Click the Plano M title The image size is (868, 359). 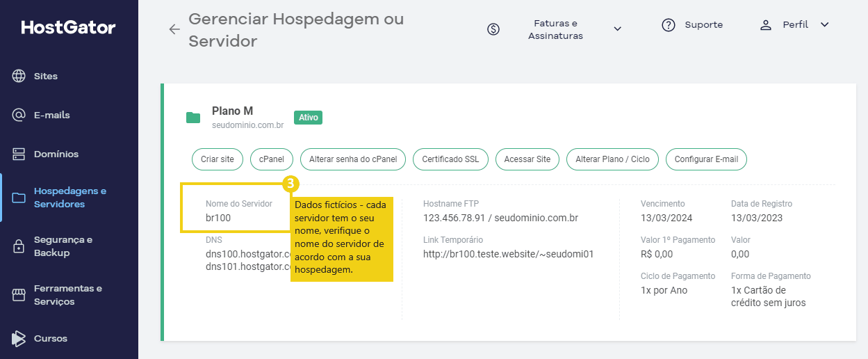[x=233, y=111]
